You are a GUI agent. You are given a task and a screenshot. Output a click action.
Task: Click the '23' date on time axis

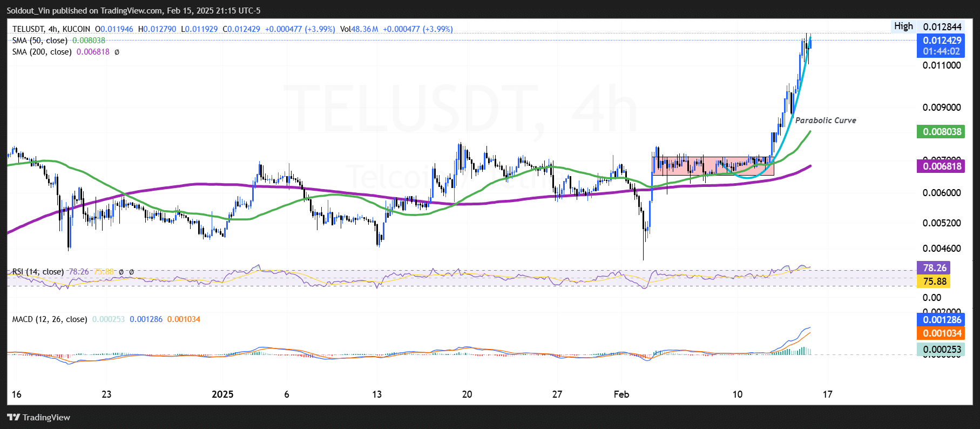pyautogui.click(x=106, y=394)
